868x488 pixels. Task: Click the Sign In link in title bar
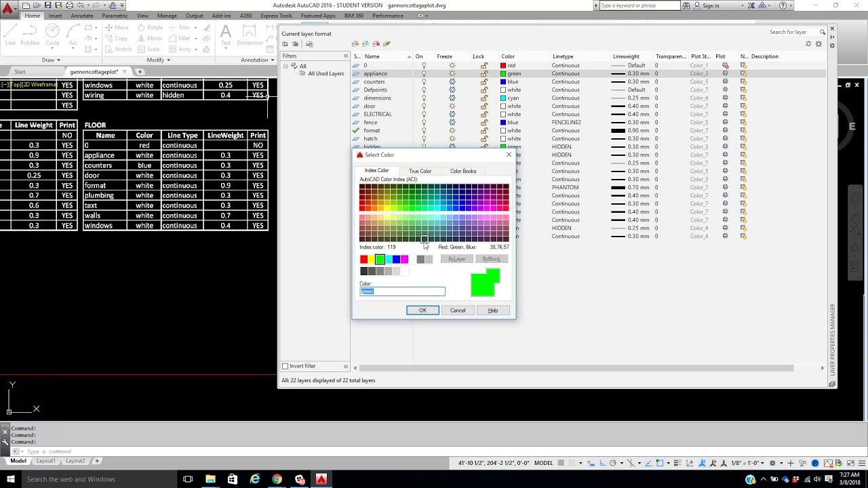click(711, 5)
